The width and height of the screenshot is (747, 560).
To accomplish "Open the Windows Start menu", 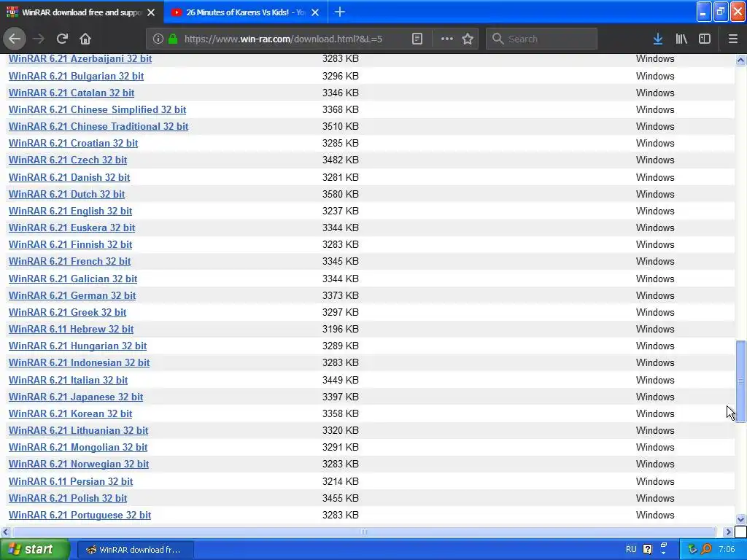I will [x=34, y=549].
